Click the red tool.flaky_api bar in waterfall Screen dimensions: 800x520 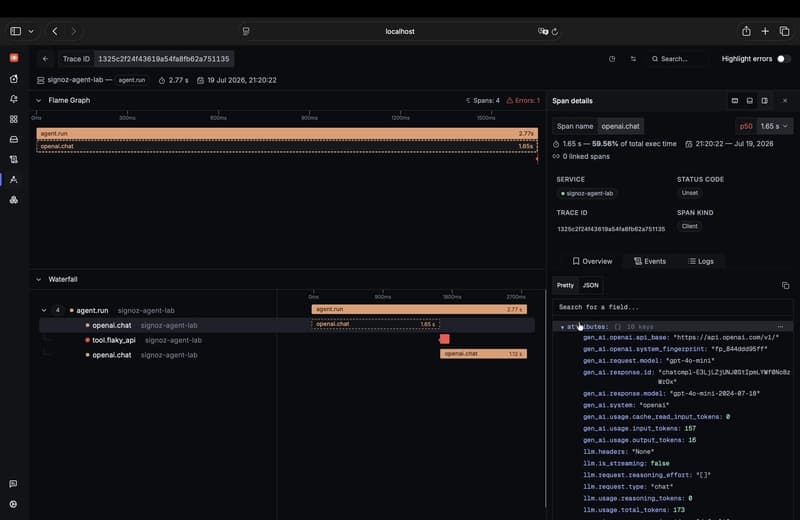444,339
